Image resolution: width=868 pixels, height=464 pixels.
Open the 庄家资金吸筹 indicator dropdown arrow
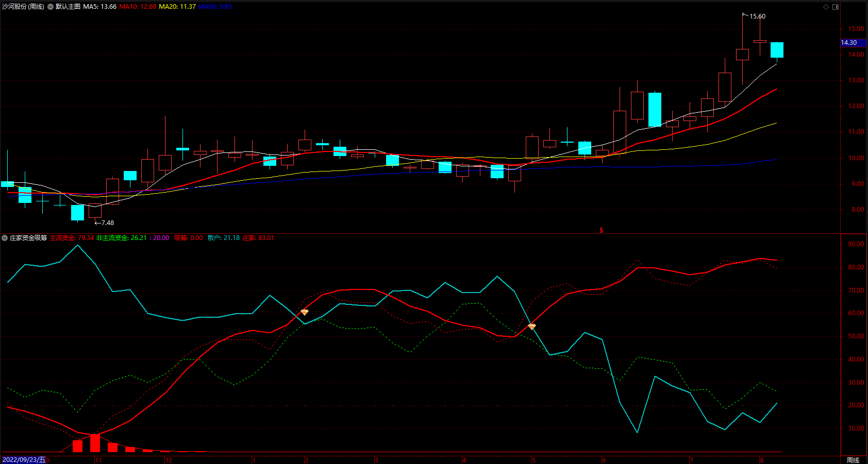pyautogui.click(x=5, y=238)
